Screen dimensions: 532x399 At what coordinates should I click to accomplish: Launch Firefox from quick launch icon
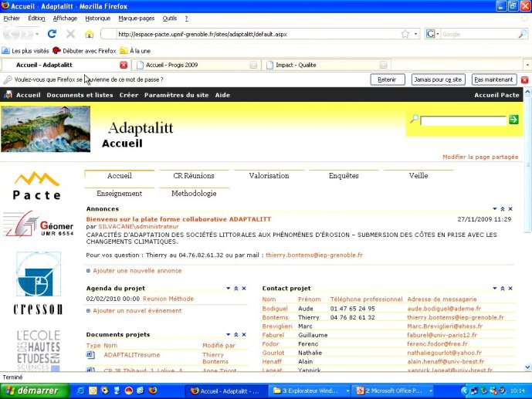click(x=153, y=391)
